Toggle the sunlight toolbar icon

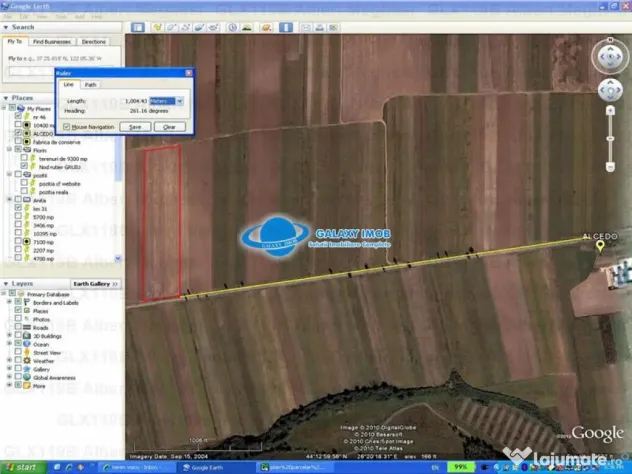[248, 27]
